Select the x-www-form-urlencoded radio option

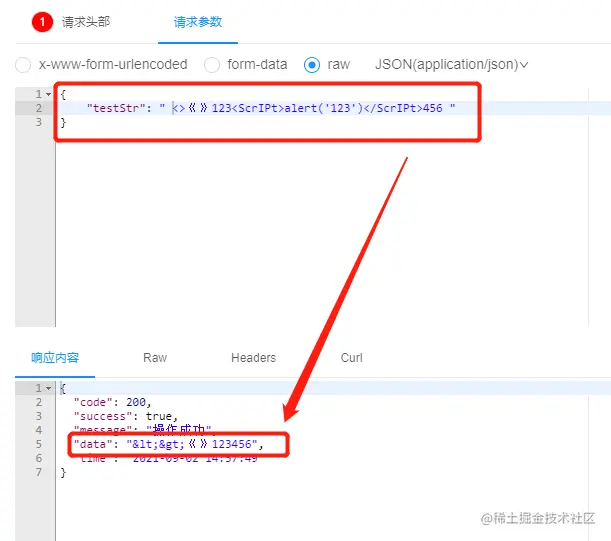(23, 65)
